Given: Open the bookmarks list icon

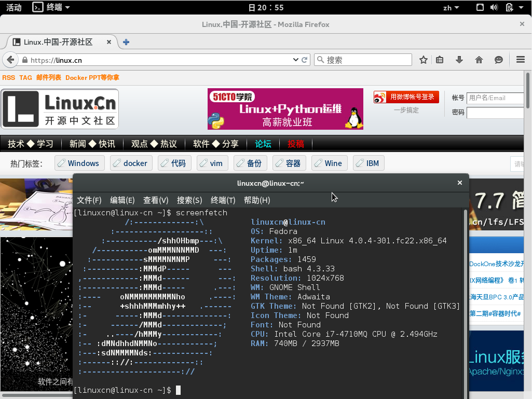Looking at the screenshot, I should click(440, 60).
